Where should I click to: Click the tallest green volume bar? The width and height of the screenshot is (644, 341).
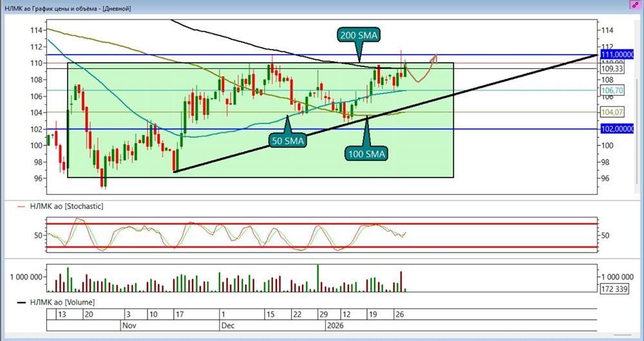317,278
